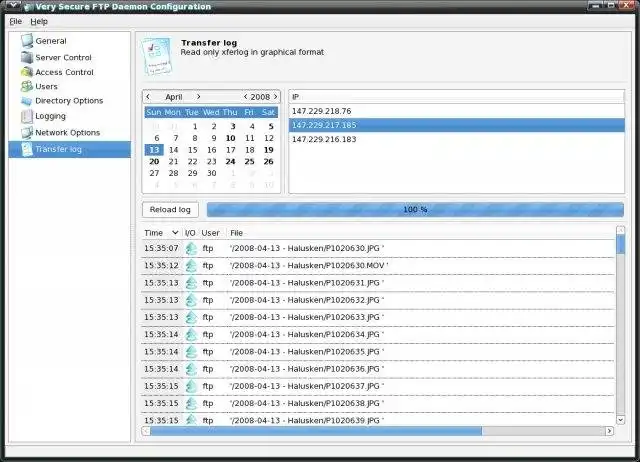Screen dimensions: 640x462
Task: Click the Transfer log sidebar icon
Action: tap(27, 149)
